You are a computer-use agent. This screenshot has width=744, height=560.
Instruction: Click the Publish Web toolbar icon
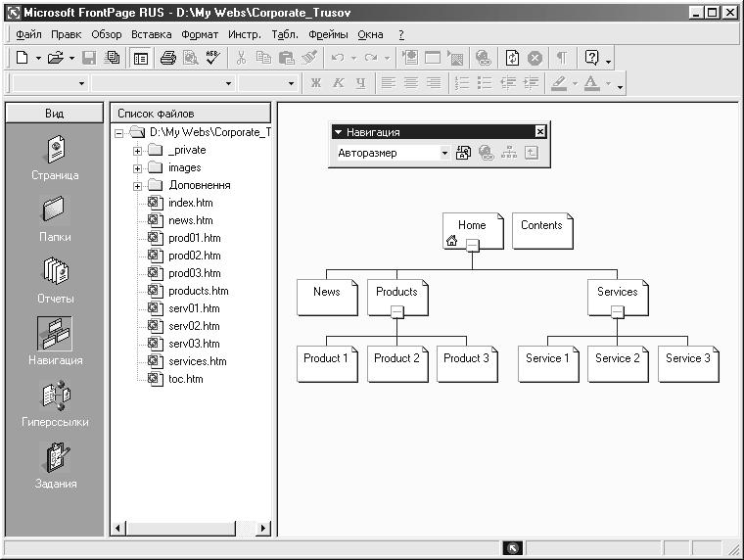point(113,58)
